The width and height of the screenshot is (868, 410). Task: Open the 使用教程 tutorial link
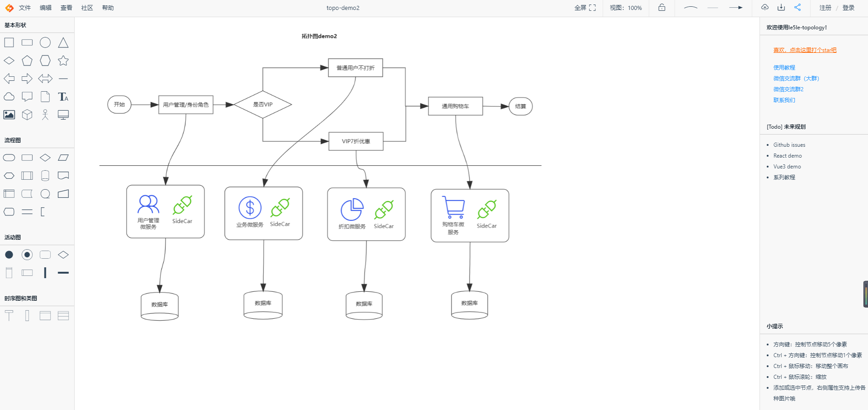coord(784,68)
